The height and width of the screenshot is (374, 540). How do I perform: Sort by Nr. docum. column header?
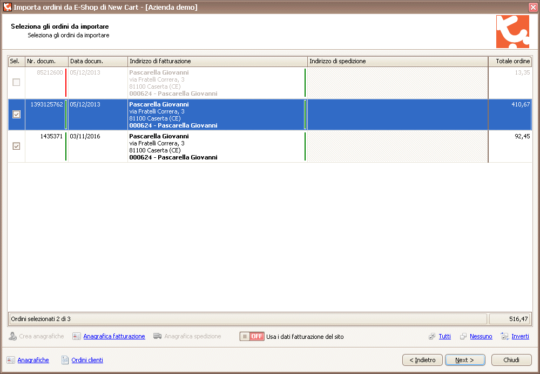[46, 61]
